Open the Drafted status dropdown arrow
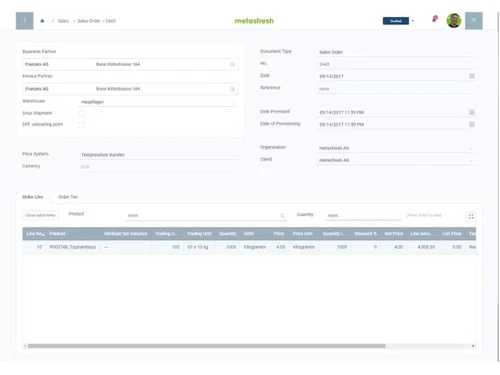 413,21
